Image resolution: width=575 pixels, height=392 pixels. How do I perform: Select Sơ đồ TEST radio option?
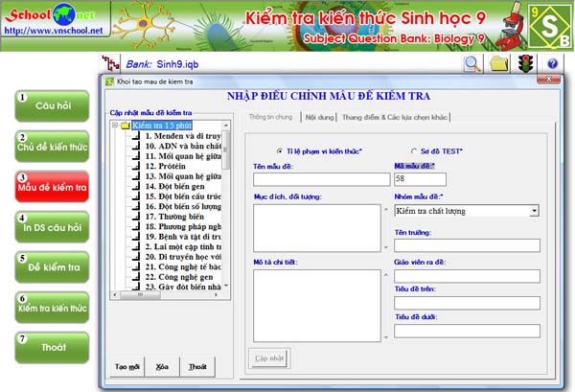[x=414, y=151]
